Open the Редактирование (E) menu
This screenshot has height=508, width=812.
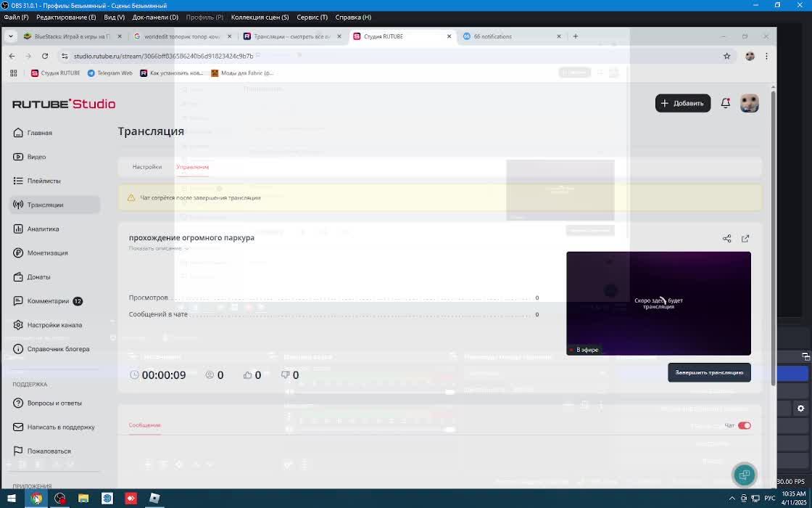[66, 17]
